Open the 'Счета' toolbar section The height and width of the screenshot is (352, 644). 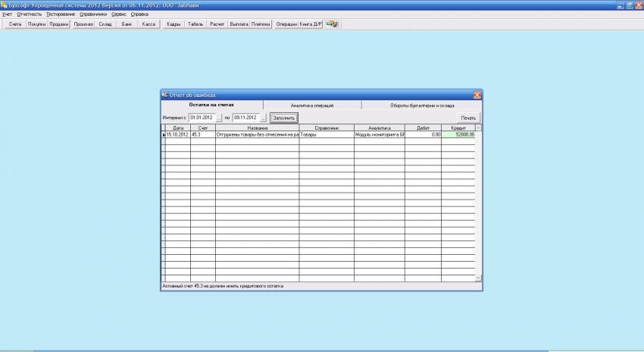15,24
